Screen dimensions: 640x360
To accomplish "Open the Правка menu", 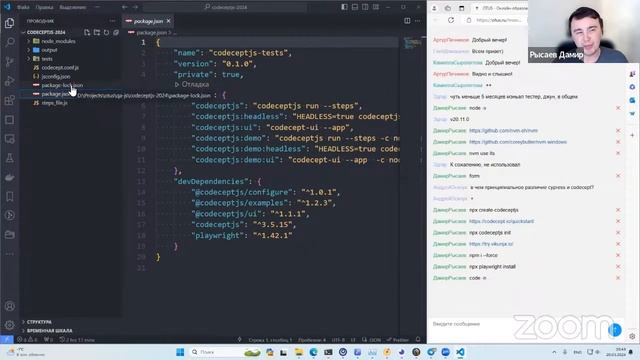I will pos(44,7).
